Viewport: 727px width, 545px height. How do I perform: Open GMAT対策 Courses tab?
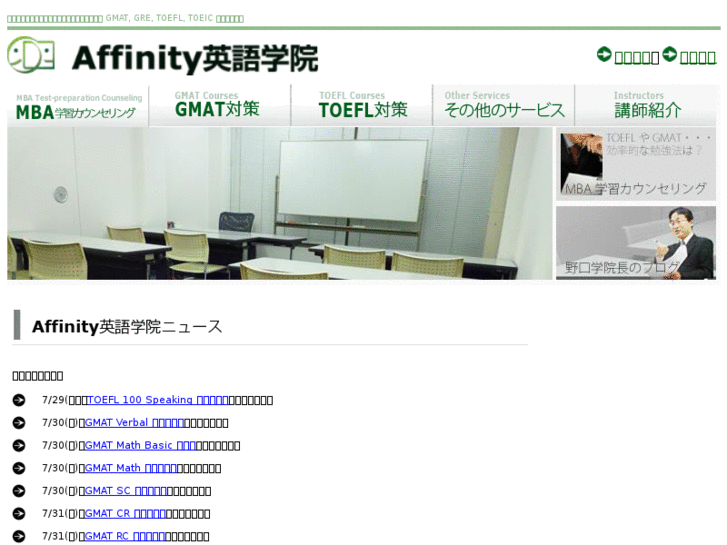tap(220, 106)
